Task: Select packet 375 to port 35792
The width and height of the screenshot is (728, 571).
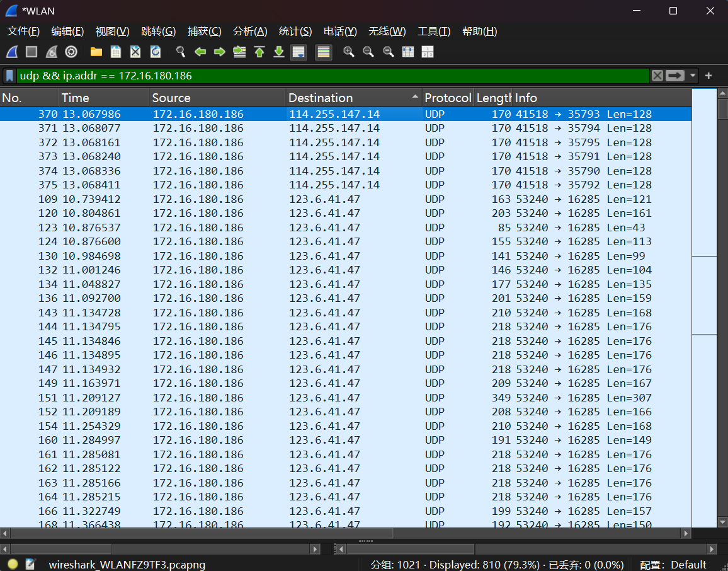Action: 346,185
